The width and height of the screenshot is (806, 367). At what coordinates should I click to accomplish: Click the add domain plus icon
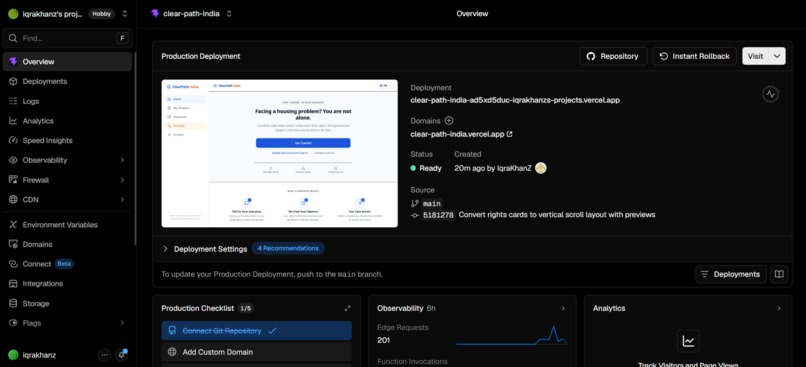coord(449,121)
